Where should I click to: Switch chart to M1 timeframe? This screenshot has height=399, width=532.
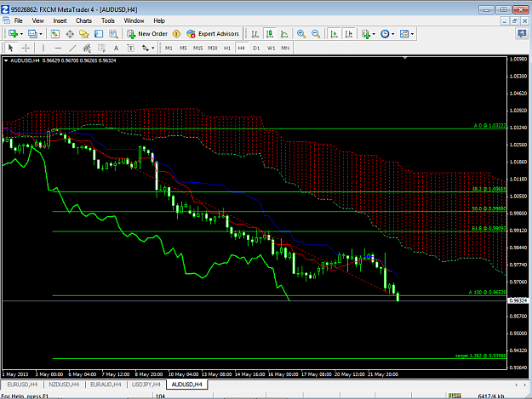(x=169, y=48)
